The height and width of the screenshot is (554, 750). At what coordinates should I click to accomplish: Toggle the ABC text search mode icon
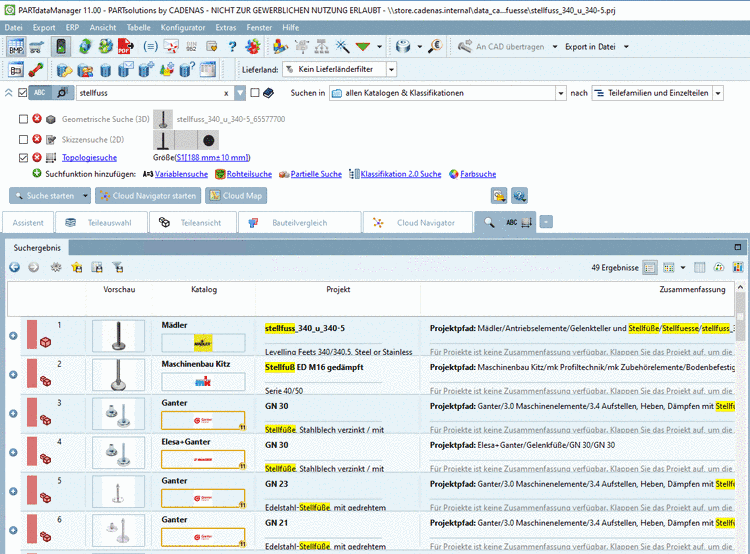[x=40, y=93]
